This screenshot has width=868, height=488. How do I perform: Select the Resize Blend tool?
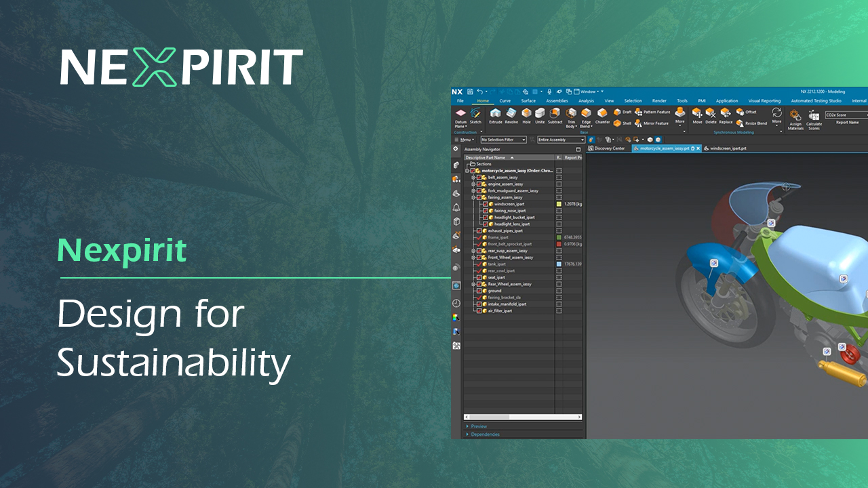click(x=752, y=123)
